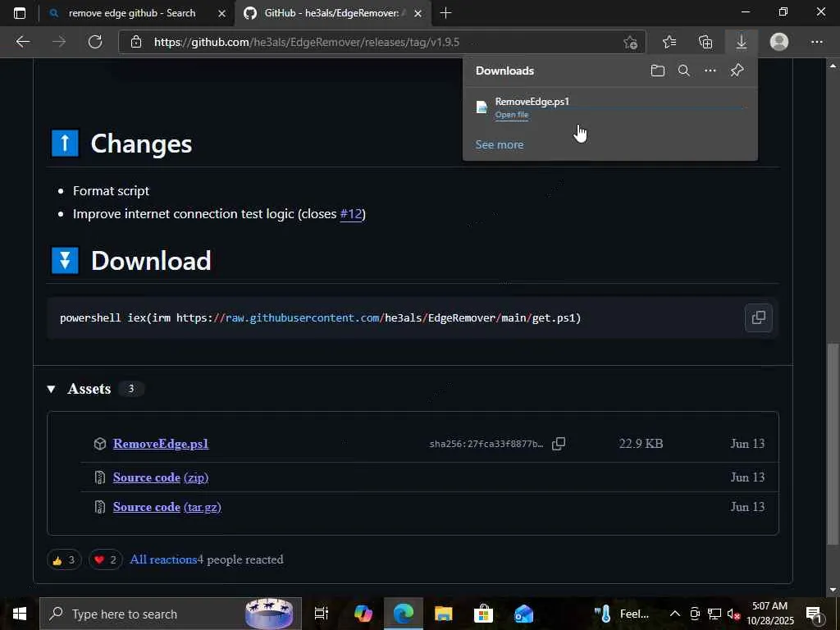The height and width of the screenshot is (630, 840).
Task: Open the browser profile avatar
Action: coord(779,42)
